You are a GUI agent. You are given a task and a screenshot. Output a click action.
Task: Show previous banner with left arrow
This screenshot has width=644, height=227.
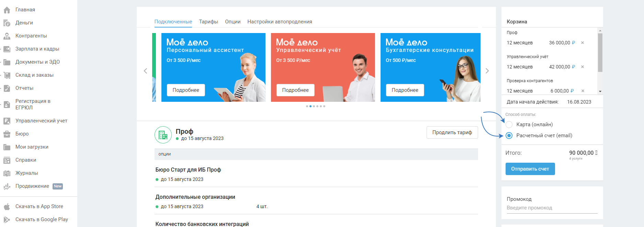pyautogui.click(x=145, y=71)
